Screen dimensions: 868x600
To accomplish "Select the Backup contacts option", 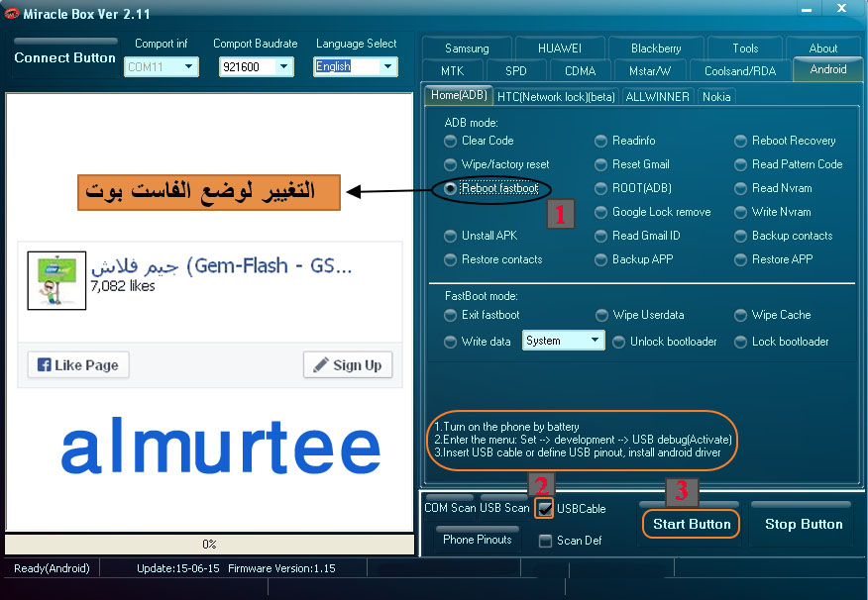I will [x=740, y=236].
